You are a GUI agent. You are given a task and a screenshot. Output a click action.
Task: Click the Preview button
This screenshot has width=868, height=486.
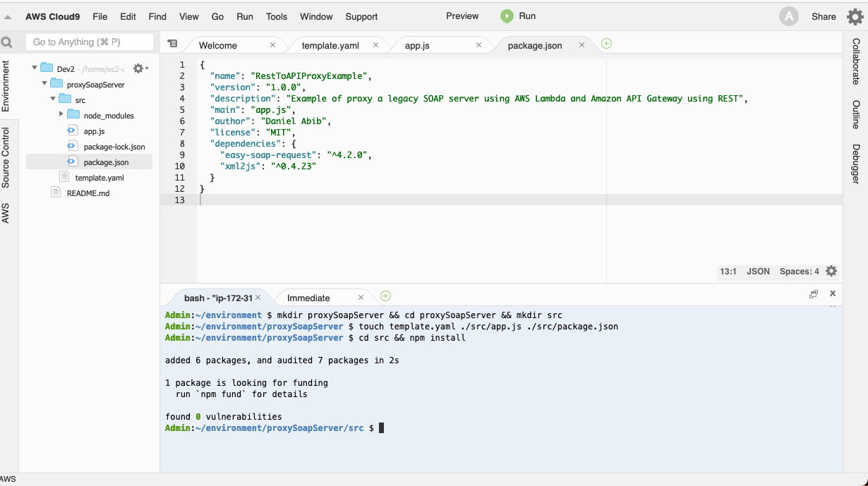[x=462, y=16]
